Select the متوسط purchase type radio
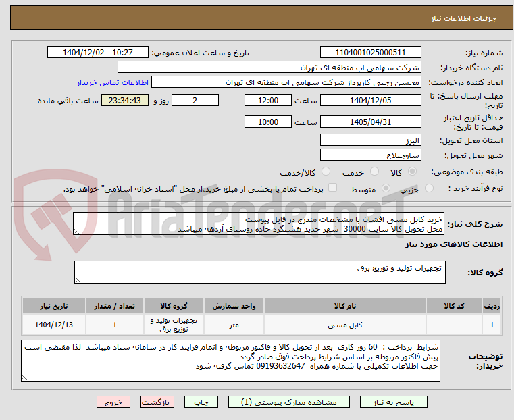 pos(386,188)
